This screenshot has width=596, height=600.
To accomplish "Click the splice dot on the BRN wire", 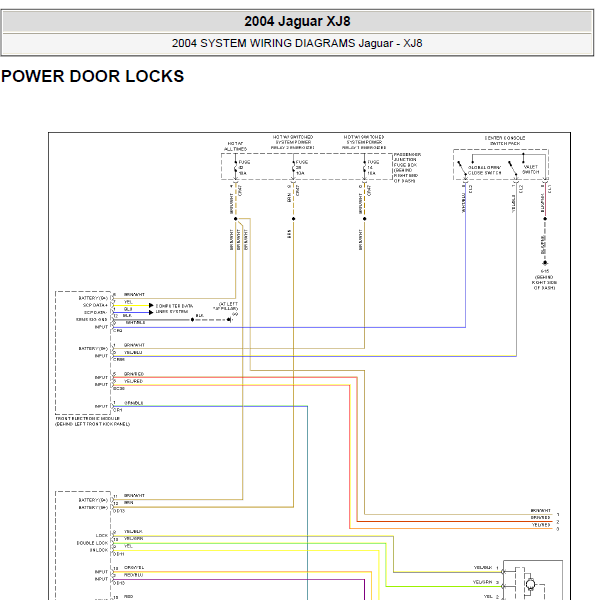I will (293, 219).
